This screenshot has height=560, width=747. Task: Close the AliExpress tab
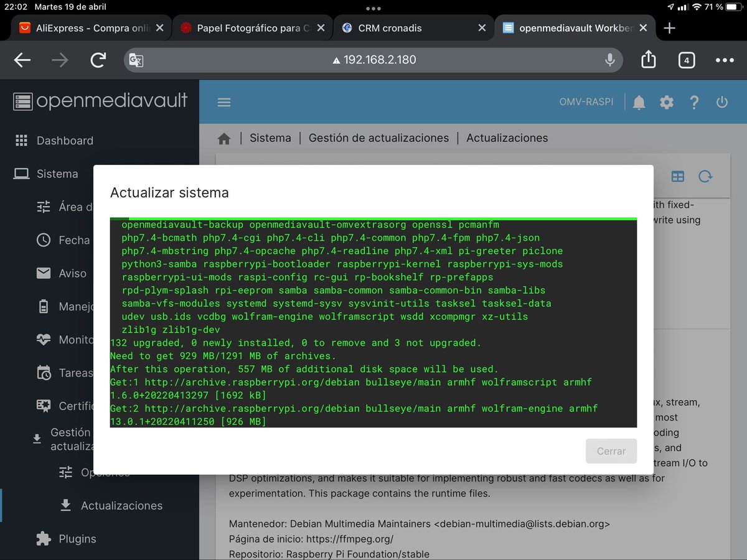tap(159, 28)
